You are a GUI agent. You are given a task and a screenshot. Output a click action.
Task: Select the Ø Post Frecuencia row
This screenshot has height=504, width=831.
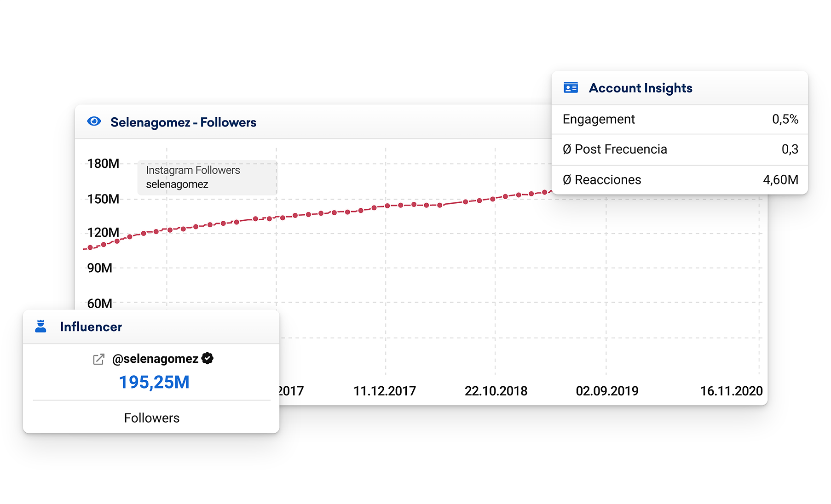pos(680,149)
